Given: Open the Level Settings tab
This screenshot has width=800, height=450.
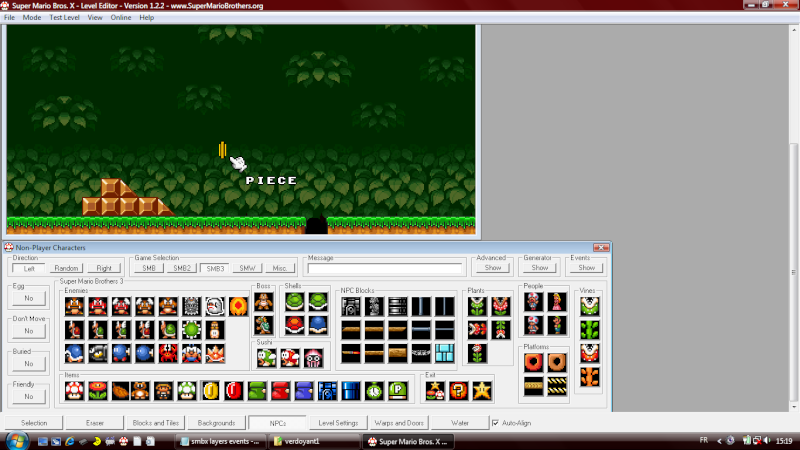Looking at the screenshot, I should 338,423.
